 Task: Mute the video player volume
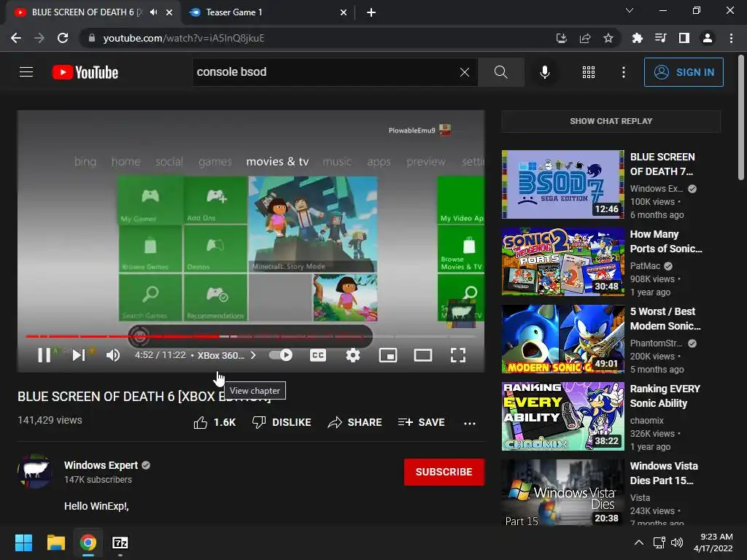pyautogui.click(x=113, y=355)
